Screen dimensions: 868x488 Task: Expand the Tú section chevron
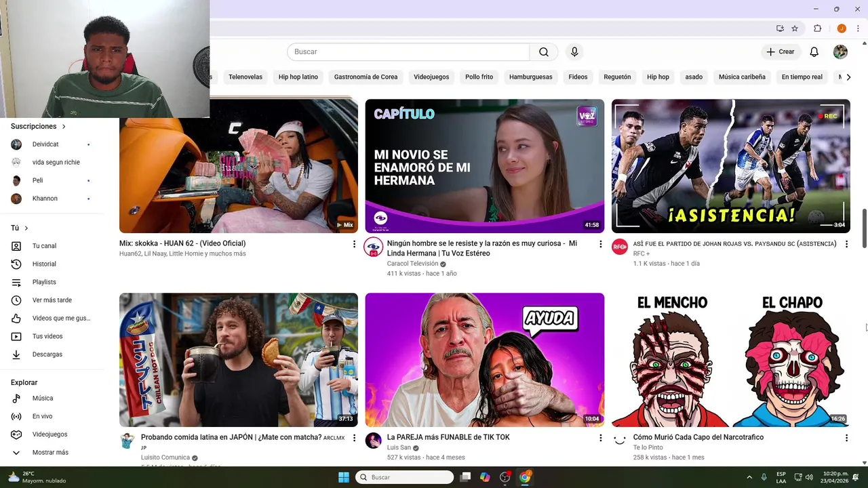pos(26,228)
